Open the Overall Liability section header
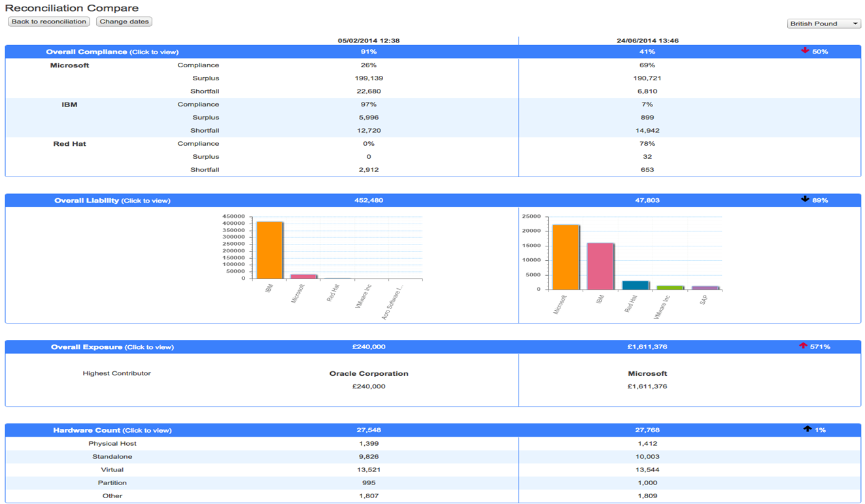Screen dimensions: 865x504 [x=112, y=201]
